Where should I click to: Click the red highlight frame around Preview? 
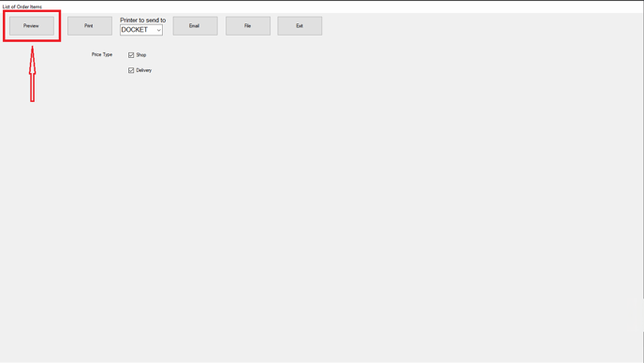click(x=32, y=11)
